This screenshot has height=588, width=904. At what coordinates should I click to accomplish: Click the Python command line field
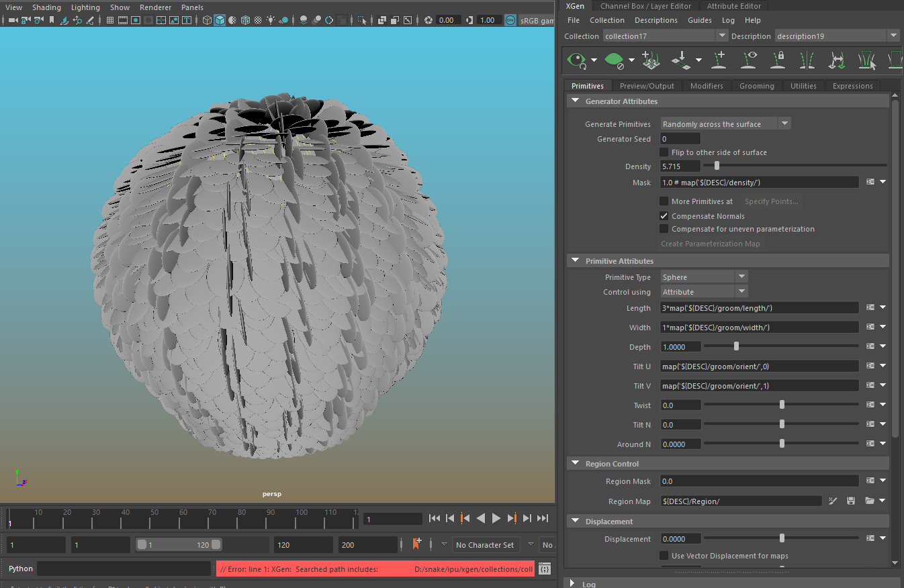coord(124,569)
